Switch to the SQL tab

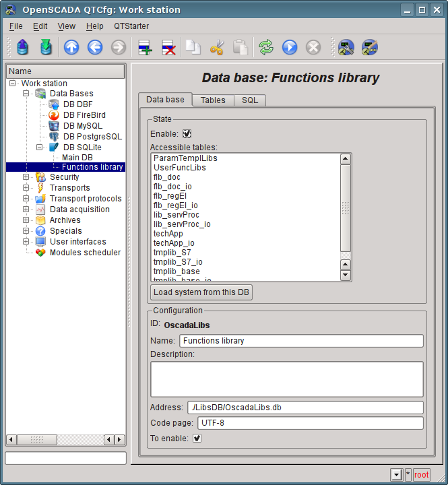250,100
